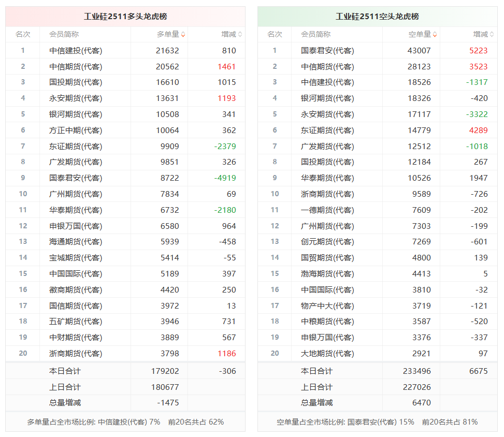
Task: Click red change value 1186
Action: tap(226, 354)
